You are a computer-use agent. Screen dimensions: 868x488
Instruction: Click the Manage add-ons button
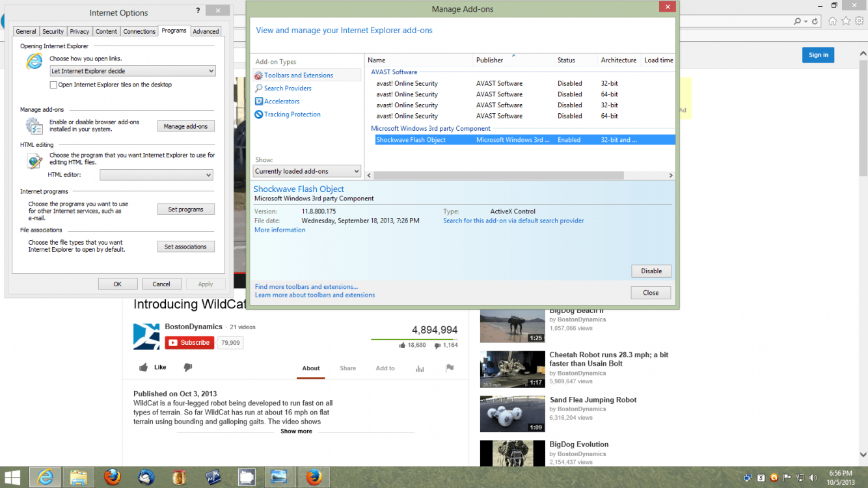tap(186, 126)
